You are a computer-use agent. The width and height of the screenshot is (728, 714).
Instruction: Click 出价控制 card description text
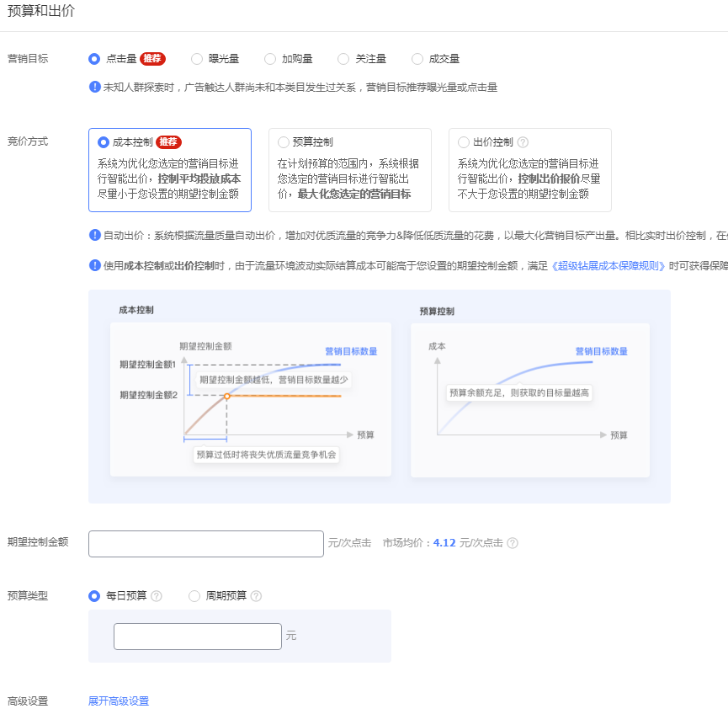click(529, 178)
